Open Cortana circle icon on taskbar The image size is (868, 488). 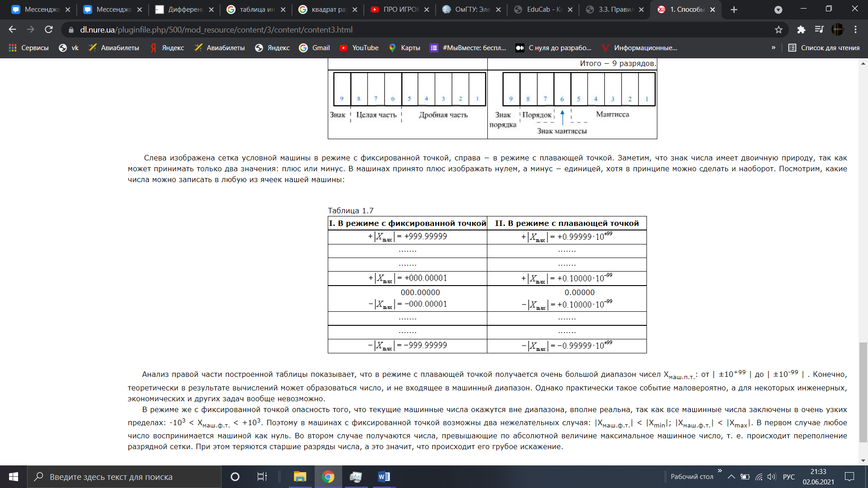point(235,477)
